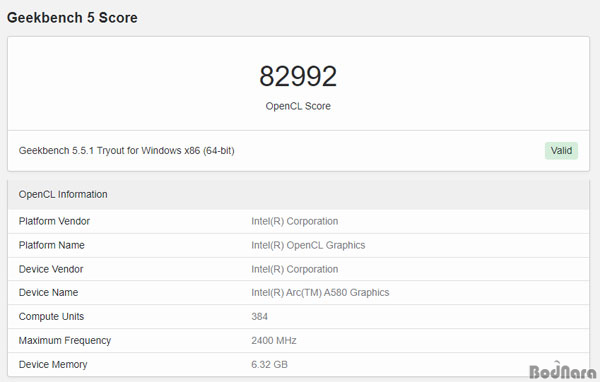Click the Valid badge
The width and height of the screenshot is (600, 382).
pyautogui.click(x=561, y=151)
